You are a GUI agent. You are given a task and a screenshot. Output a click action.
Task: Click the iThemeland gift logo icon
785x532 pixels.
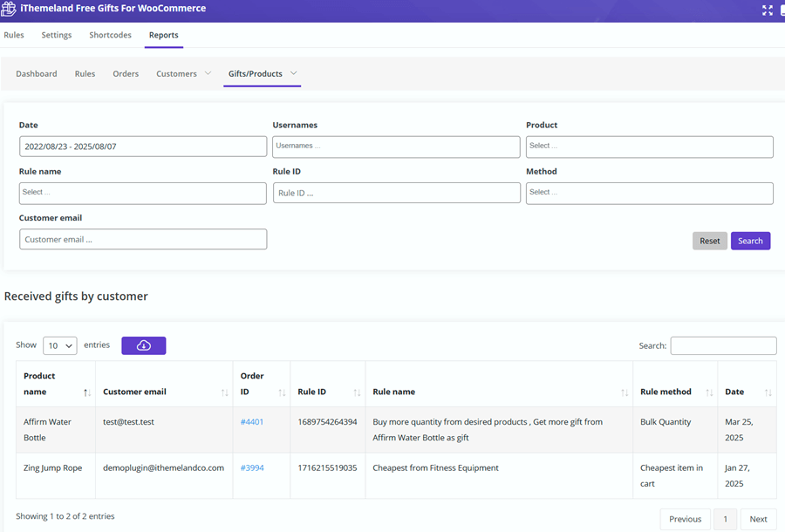click(8, 10)
